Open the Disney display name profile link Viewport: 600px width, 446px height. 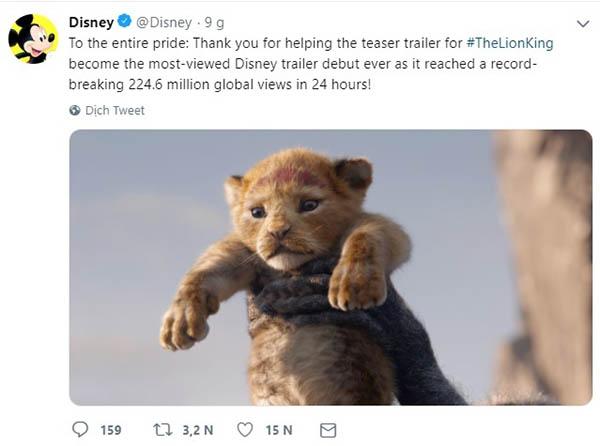pos(90,22)
